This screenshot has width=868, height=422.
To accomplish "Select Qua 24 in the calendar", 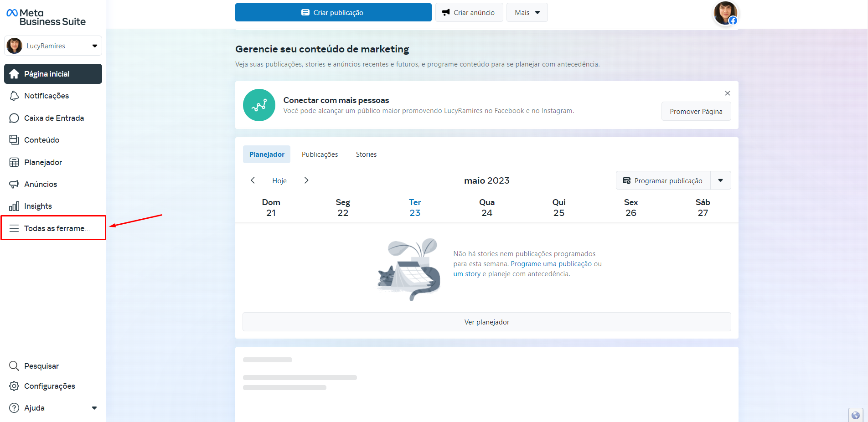I will pos(487,207).
